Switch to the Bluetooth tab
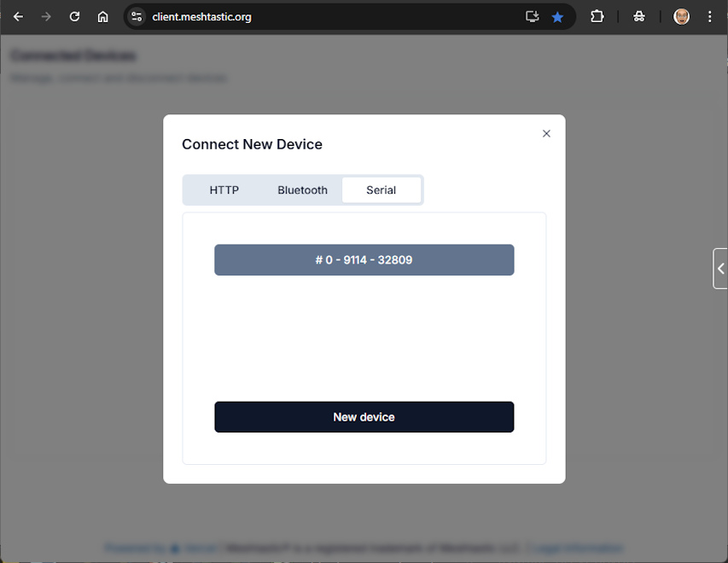This screenshot has height=563, width=728. [303, 190]
